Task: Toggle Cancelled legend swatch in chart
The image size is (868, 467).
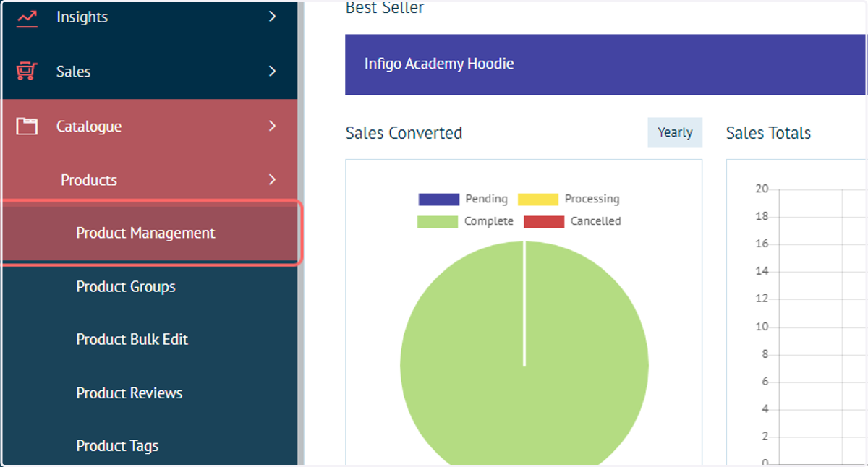Action: click(x=544, y=222)
